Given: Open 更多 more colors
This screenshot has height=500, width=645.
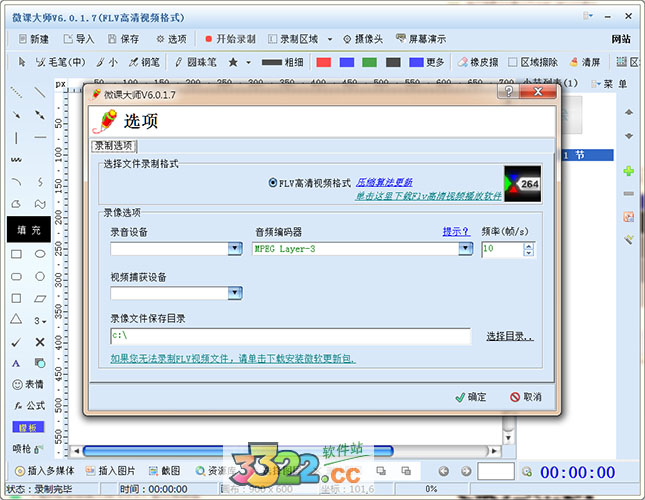Looking at the screenshot, I should 427,62.
